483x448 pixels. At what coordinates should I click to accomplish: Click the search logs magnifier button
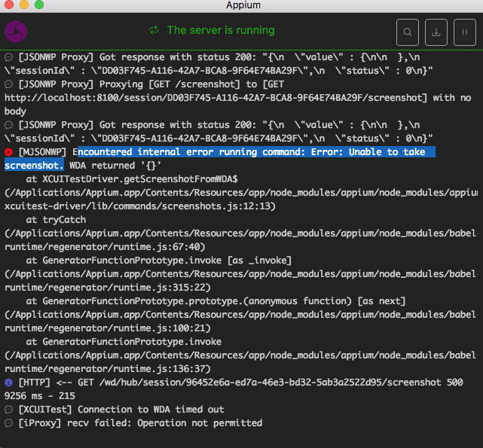coord(407,32)
